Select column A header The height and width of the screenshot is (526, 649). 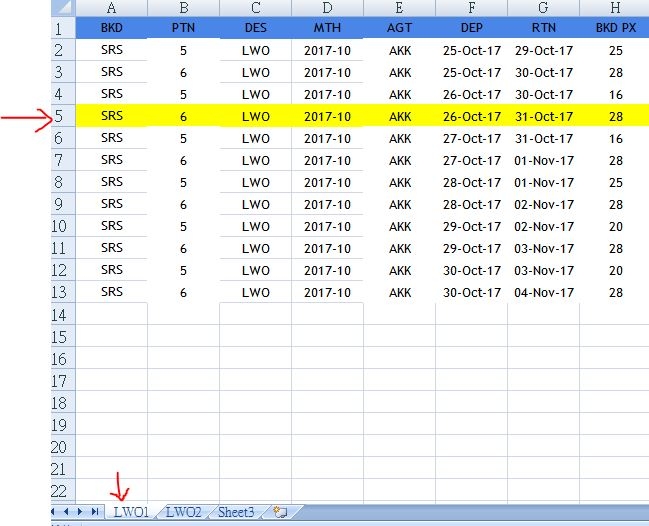(x=111, y=8)
